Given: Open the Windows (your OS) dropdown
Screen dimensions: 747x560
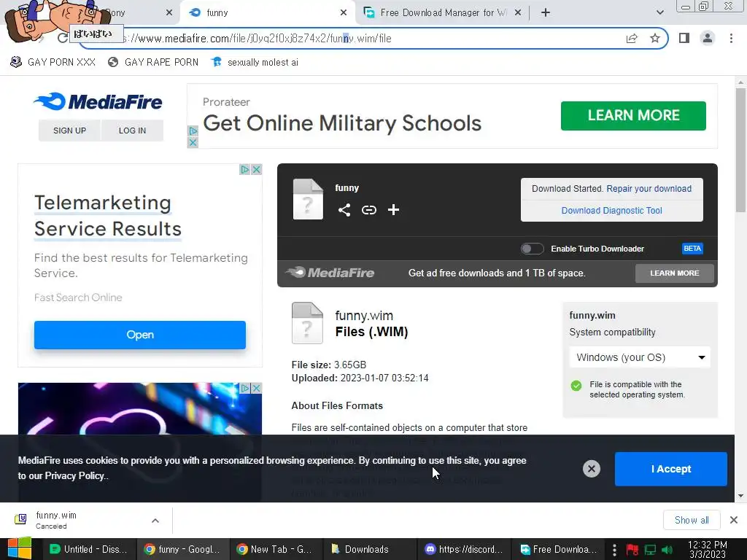Looking at the screenshot, I should click(640, 357).
